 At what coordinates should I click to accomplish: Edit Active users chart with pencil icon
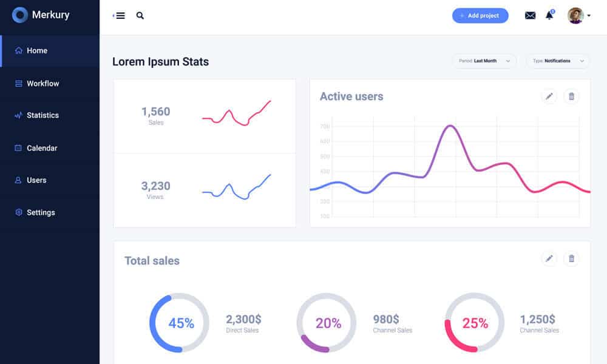[549, 96]
